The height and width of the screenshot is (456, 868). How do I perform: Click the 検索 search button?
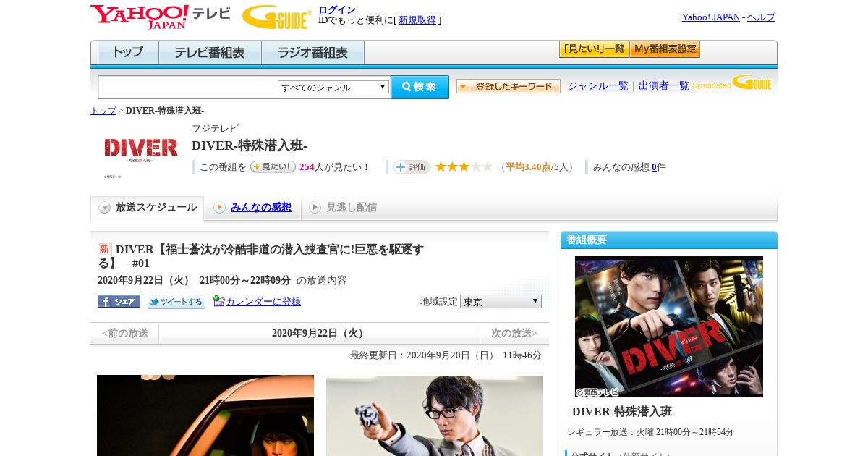[x=420, y=87]
